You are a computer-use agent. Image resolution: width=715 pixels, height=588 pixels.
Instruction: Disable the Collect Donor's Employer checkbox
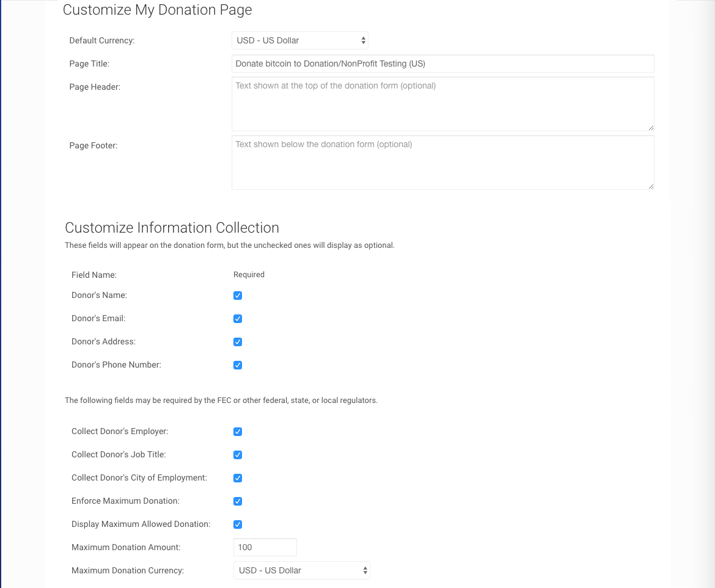pos(238,432)
